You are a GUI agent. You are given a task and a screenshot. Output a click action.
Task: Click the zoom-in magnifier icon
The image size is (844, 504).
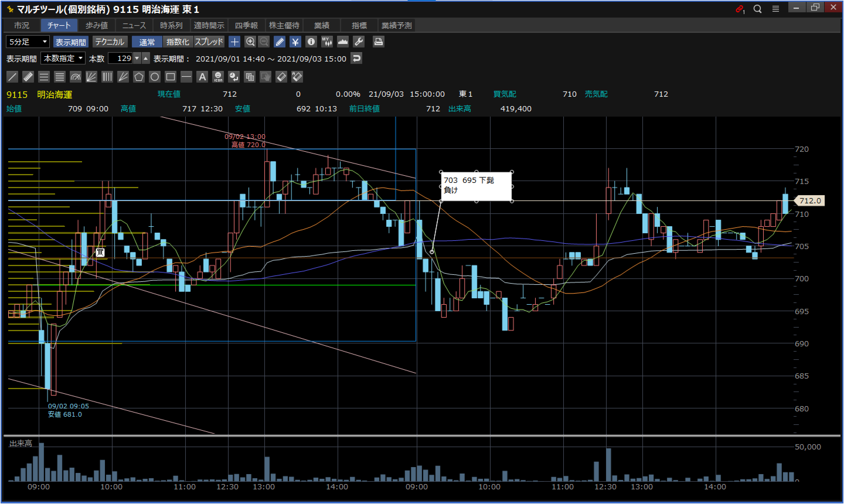250,42
